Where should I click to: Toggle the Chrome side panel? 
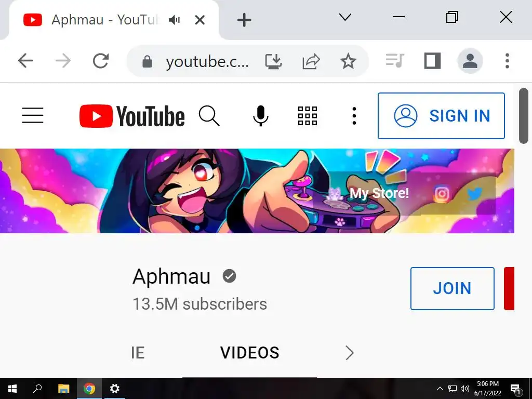coord(433,61)
